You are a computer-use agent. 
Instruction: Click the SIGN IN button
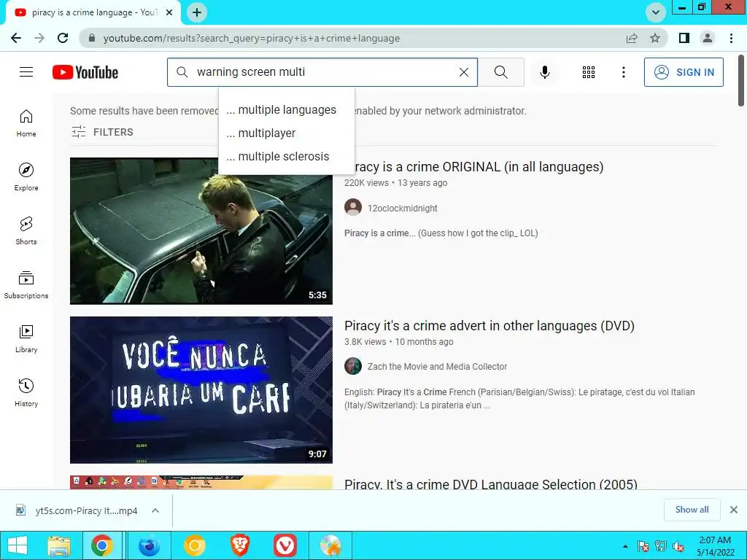pos(684,72)
